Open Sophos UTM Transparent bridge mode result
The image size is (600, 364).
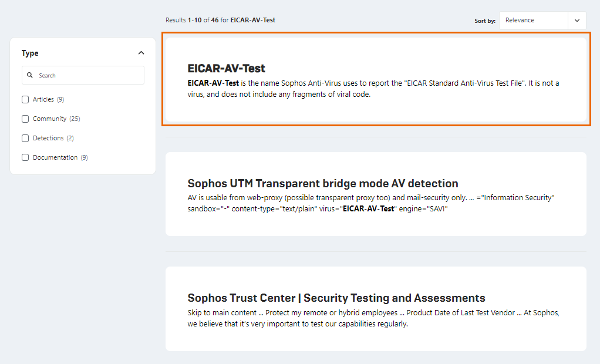coord(322,183)
